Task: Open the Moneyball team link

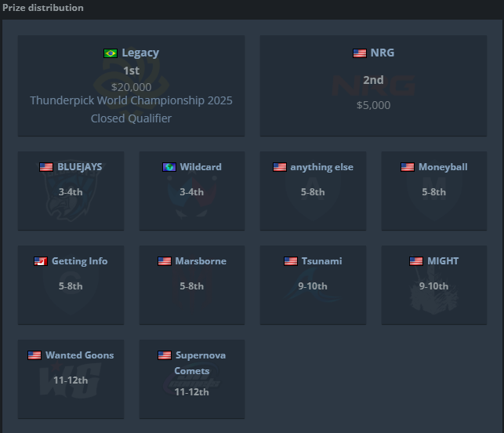Action: tap(443, 167)
